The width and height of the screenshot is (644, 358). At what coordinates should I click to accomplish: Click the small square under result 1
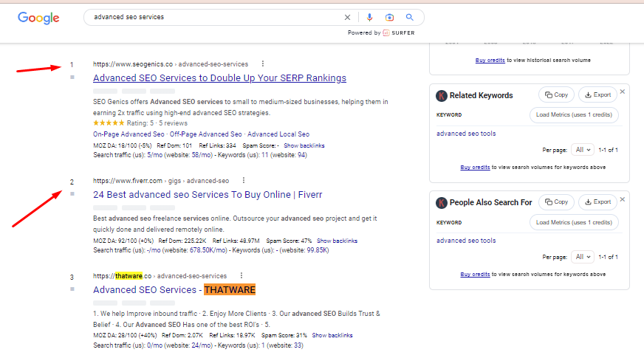pos(72,78)
